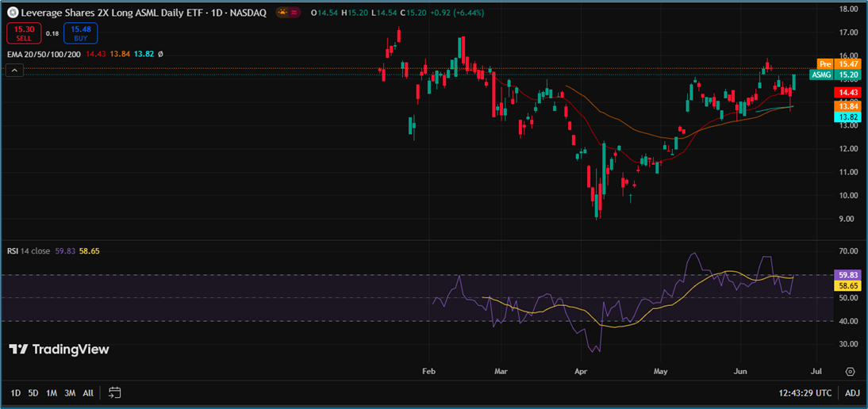Open chart settings gear icon

pos(850,372)
